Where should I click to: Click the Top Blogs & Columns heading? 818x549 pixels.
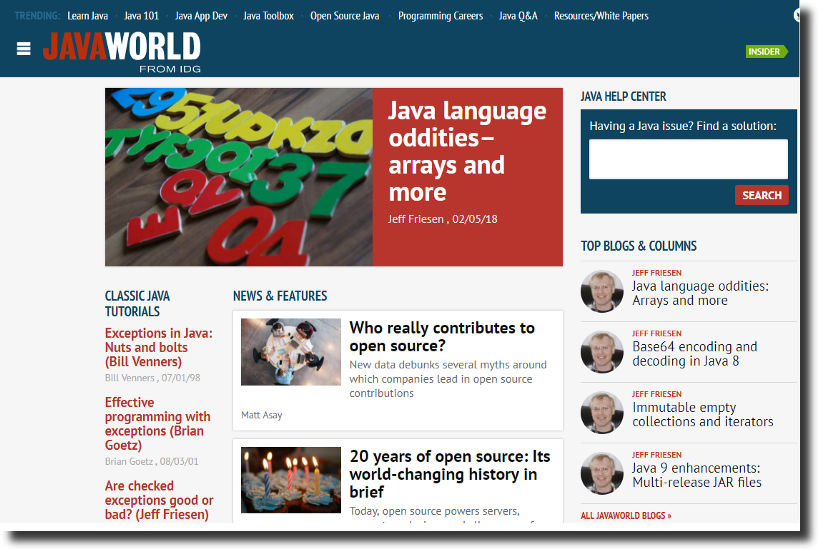(639, 246)
